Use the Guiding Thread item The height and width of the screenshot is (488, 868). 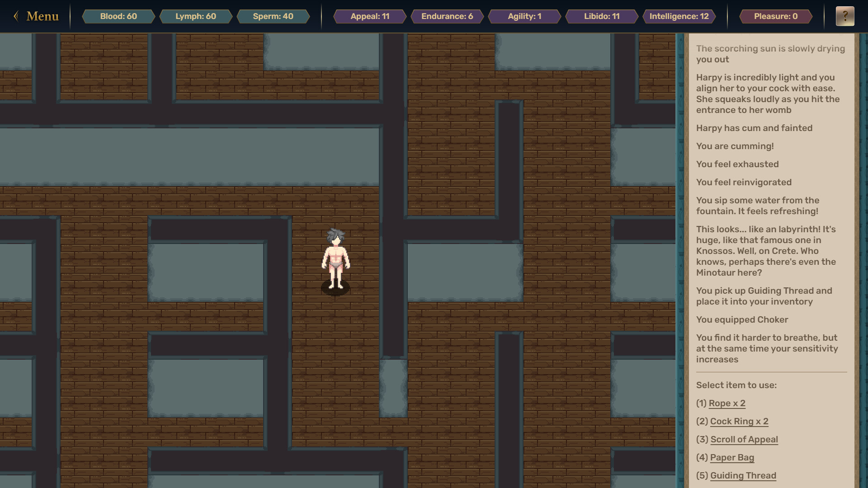[x=743, y=475]
